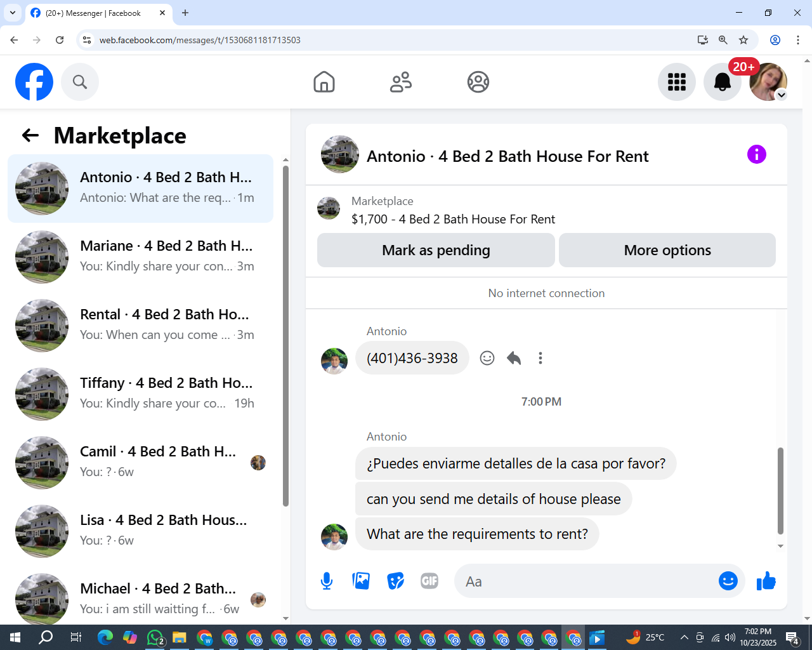
Task: Open the Groups icon in top navigation
Action: coord(478,82)
